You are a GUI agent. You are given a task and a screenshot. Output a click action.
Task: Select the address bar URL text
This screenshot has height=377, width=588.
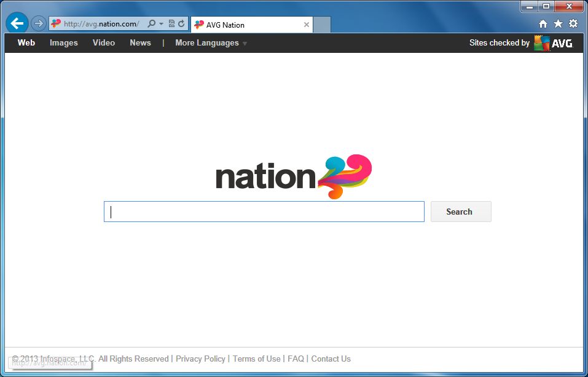pos(101,24)
